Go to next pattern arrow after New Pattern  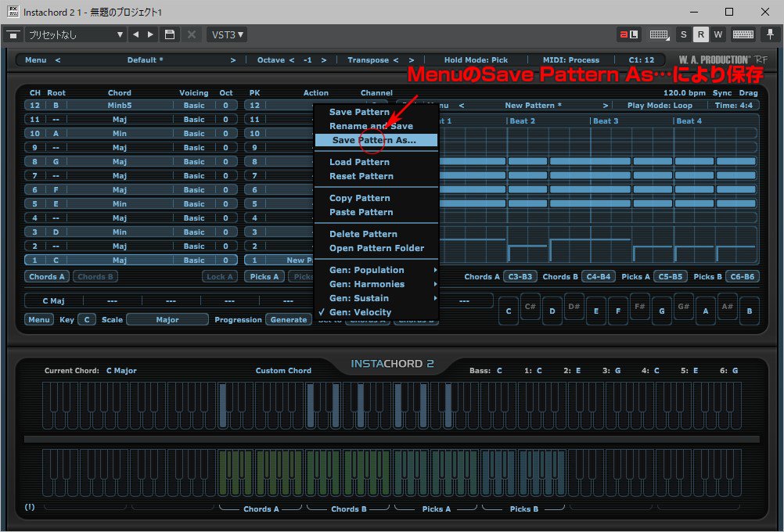pos(606,106)
